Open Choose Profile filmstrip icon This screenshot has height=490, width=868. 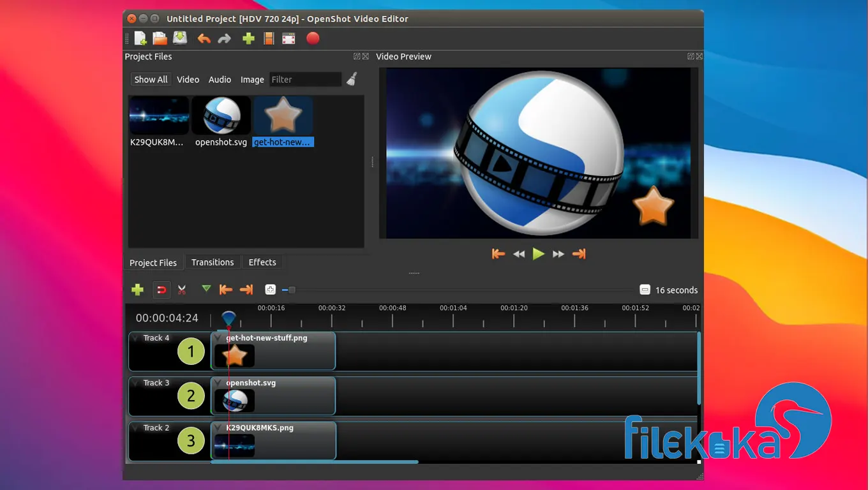pos(269,39)
